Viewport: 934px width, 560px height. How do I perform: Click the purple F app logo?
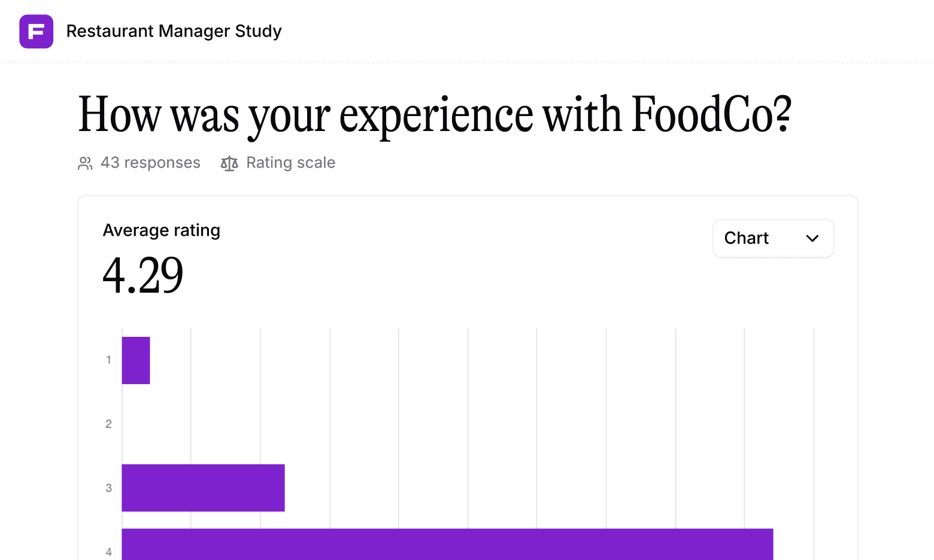tap(36, 31)
